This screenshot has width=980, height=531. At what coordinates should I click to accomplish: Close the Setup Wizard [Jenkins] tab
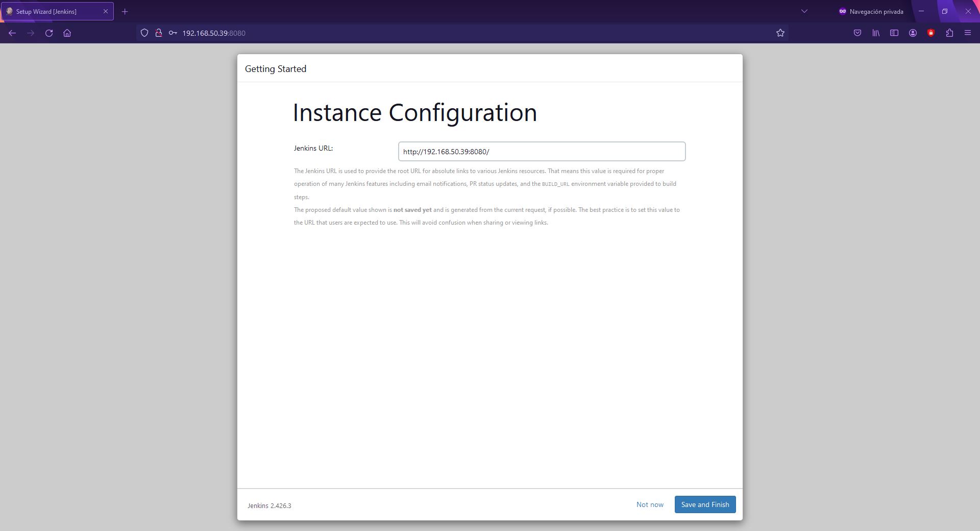pos(106,11)
